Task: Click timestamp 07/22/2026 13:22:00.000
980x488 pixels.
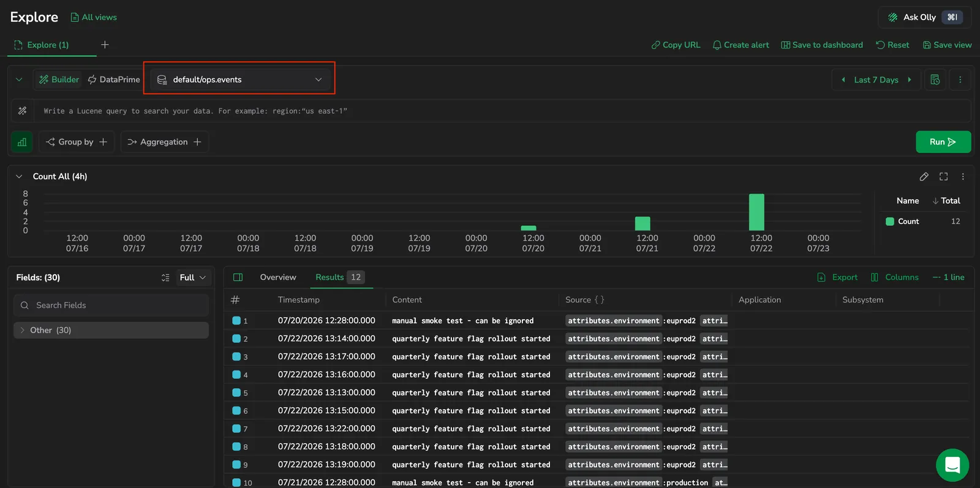Action: (326, 429)
